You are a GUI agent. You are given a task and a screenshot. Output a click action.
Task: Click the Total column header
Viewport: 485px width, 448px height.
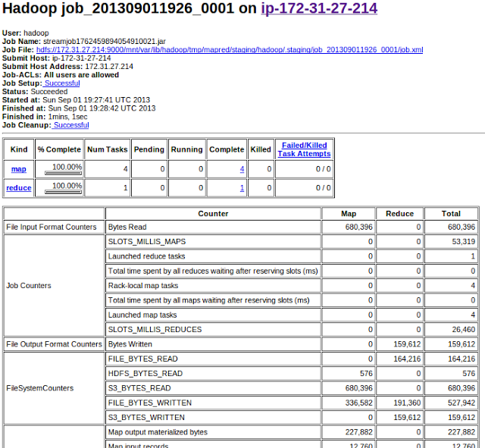[451, 214]
